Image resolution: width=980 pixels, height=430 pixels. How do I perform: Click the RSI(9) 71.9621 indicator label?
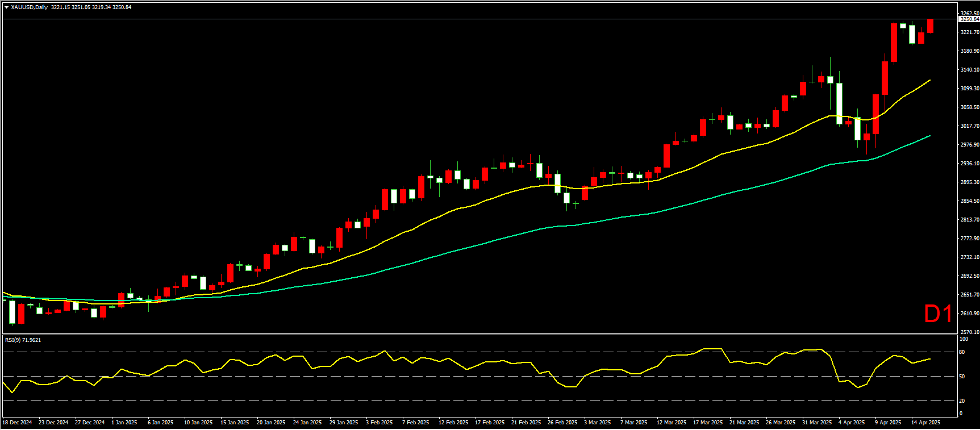pos(23,340)
